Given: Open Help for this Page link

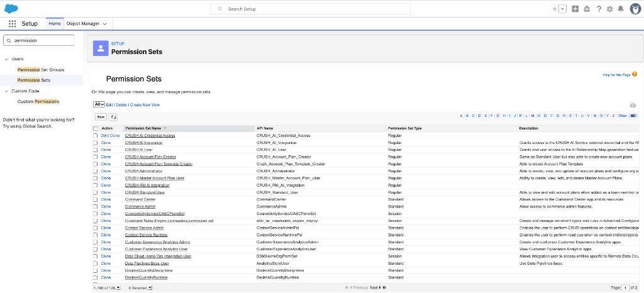Looking at the screenshot, I should (x=616, y=75).
